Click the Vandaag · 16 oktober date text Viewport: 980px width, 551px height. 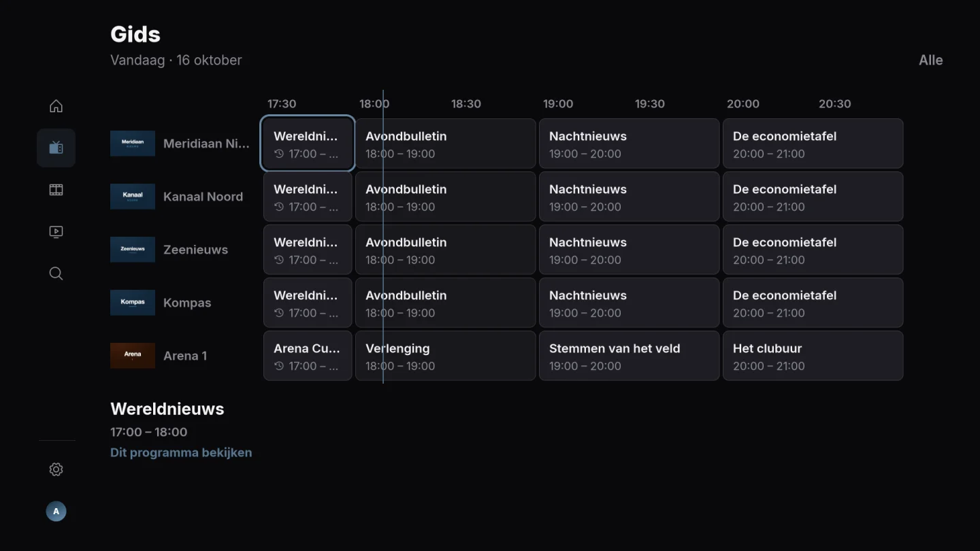click(x=176, y=60)
